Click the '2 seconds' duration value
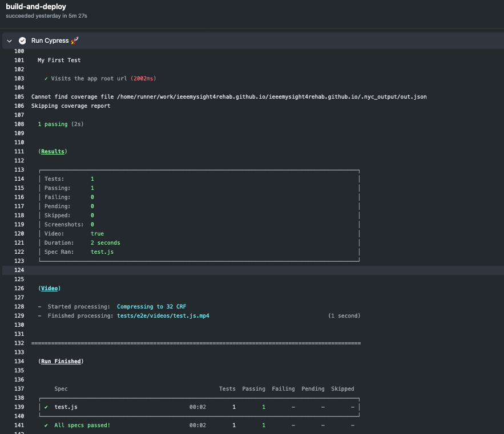This screenshot has height=434, width=504. pos(106,243)
